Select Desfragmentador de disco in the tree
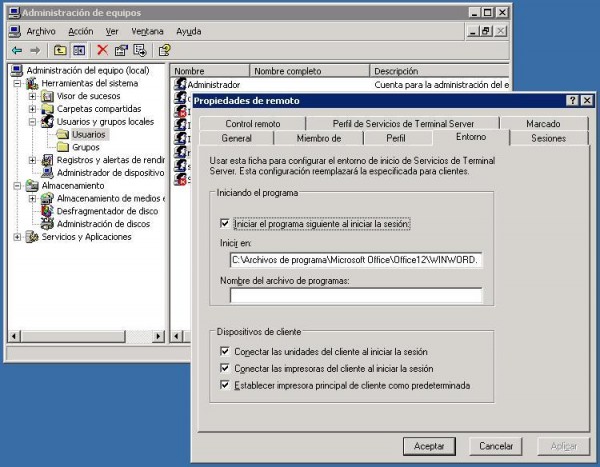600x467 pixels. pos(107,211)
